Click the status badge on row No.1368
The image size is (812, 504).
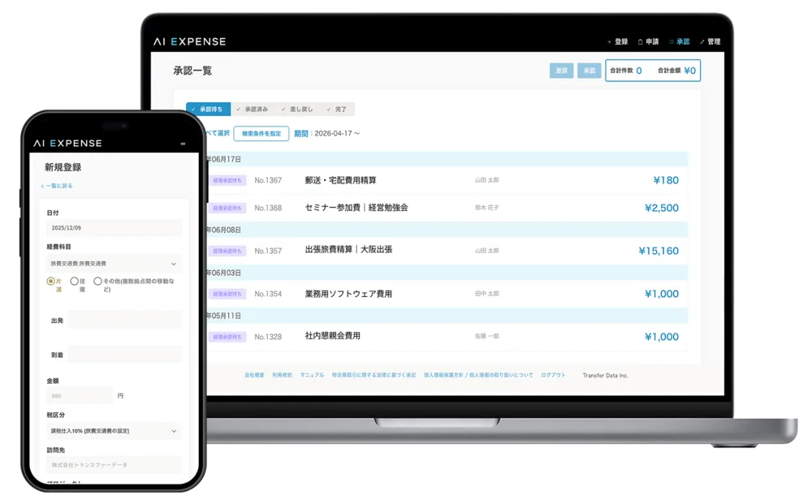(x=227, y=208)
